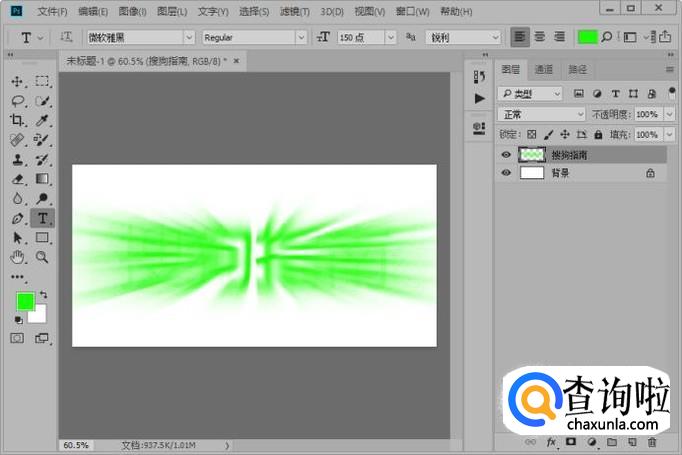Select the Clone Stamp tool
Image resolution: width=682 pixels, height=455 pixels.
(x=17, y=160)
